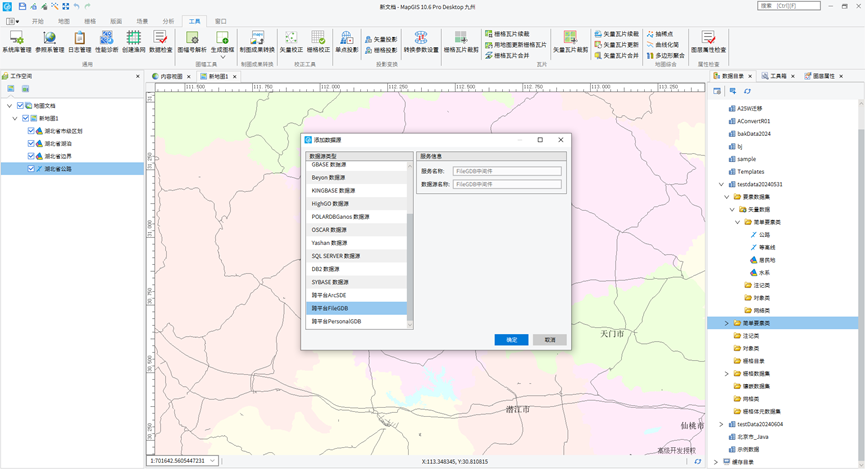Collapse the 新地图1 tree node

point(16,118)
